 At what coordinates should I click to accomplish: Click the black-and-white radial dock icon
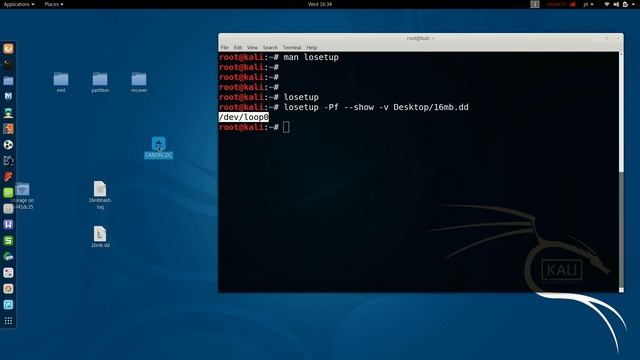click(8, 144)
